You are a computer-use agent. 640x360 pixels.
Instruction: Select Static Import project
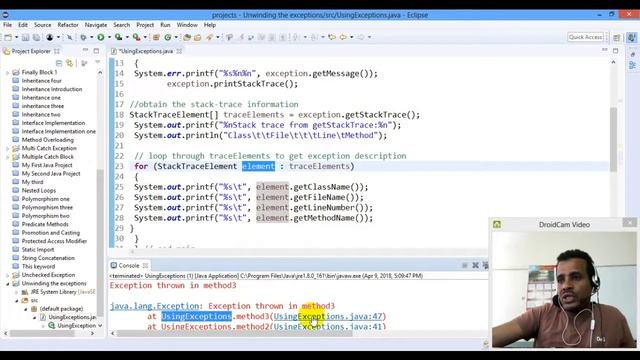coord(38,249)
